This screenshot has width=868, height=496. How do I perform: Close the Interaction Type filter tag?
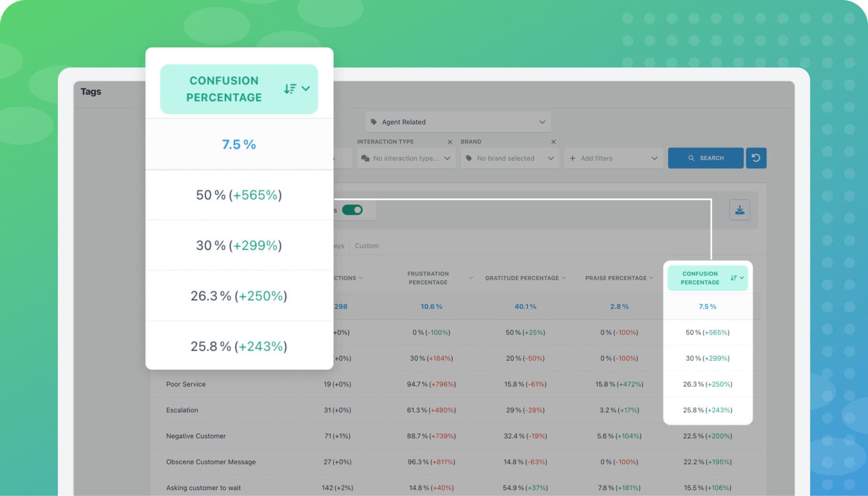click(x=449, y=141)
